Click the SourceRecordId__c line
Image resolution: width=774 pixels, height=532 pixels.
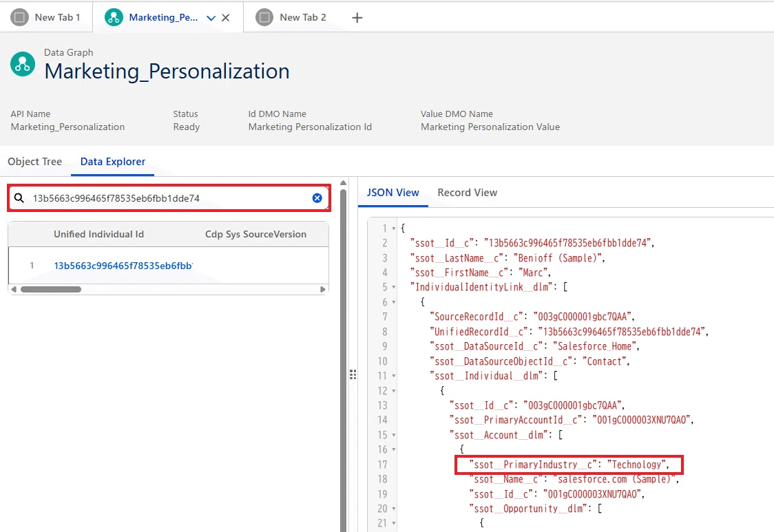coord(532,317)
